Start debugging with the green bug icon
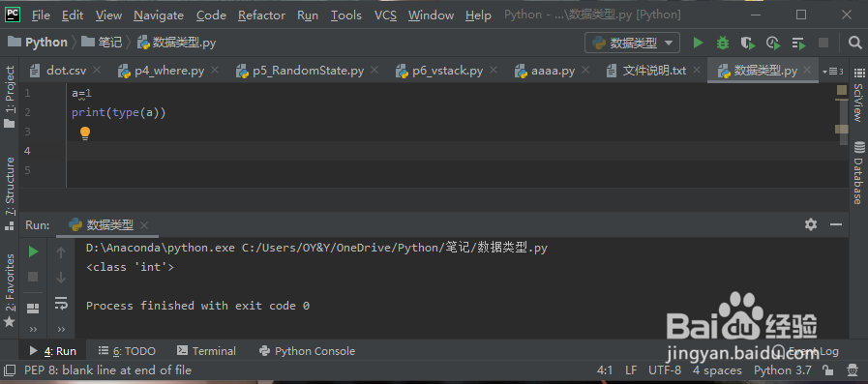The width and height of the screenshot is (868, 384). [x=723, y=43]
